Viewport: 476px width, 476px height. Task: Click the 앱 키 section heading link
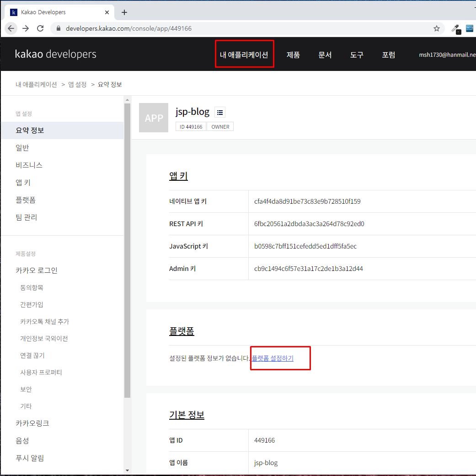tap(178, 176)
